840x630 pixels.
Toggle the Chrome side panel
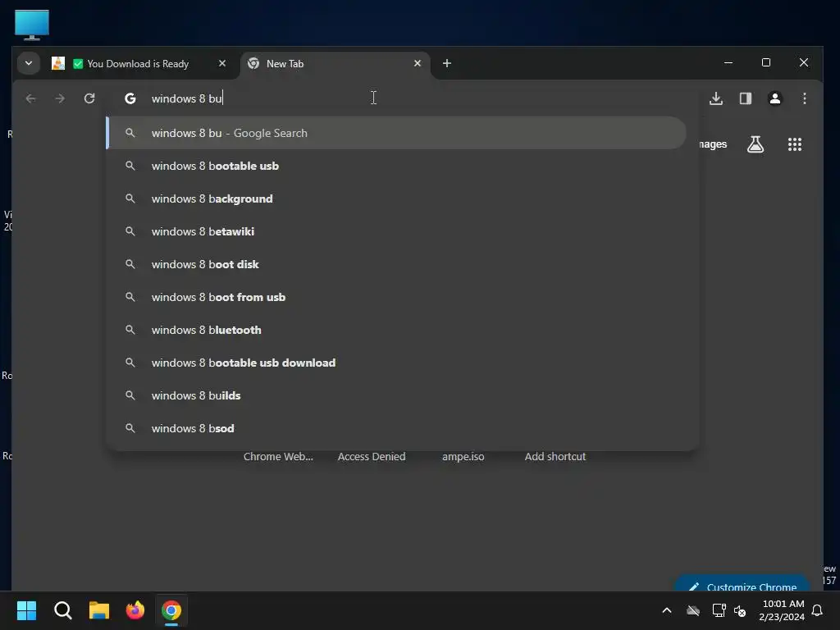[x=746, y=98]
